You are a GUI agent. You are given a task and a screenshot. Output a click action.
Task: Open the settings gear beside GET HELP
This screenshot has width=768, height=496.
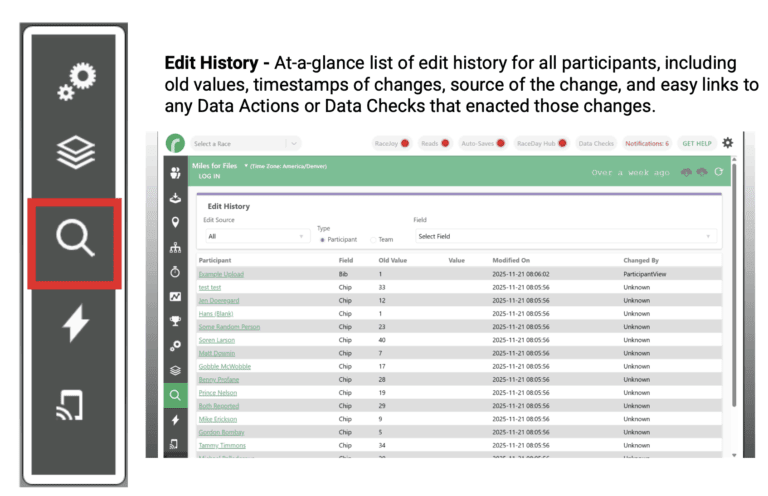[727, 143]
